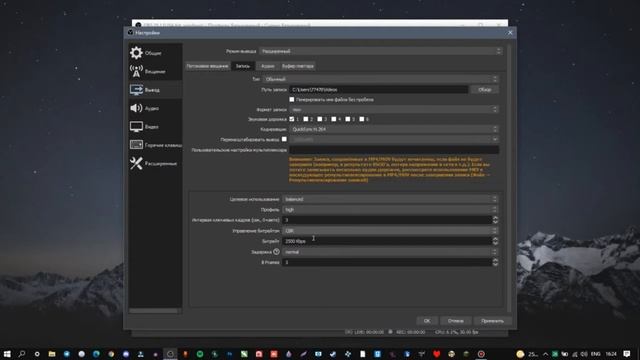The image size is (640, 360).
Task: Click the CPU usage status text
Action: (456, 332)
